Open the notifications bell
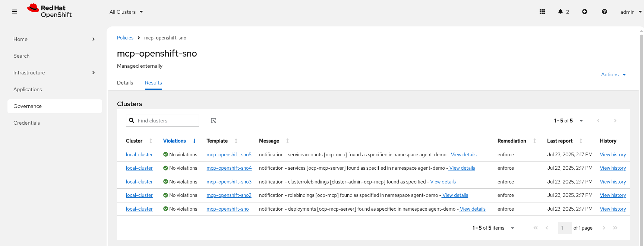The image size is (644, 246). point(560,12)
